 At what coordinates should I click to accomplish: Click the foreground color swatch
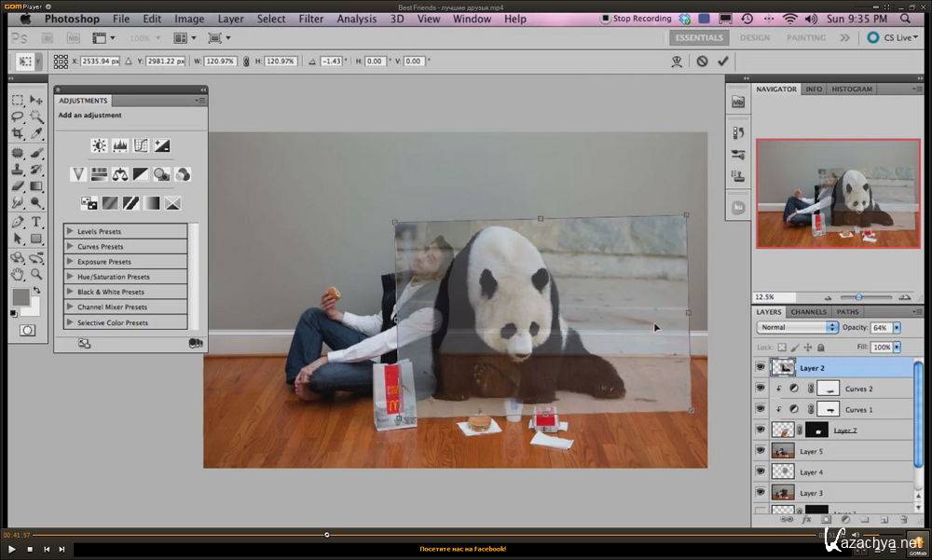click(x=21, y=297)
